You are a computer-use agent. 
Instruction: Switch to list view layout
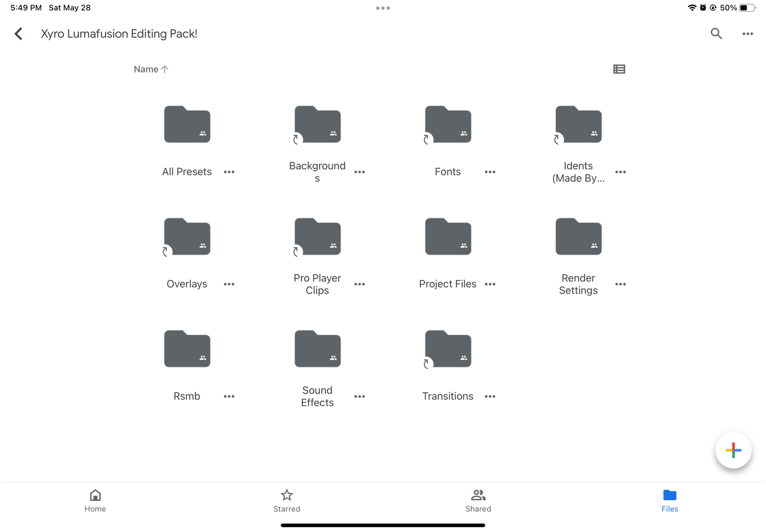point(619,69)
